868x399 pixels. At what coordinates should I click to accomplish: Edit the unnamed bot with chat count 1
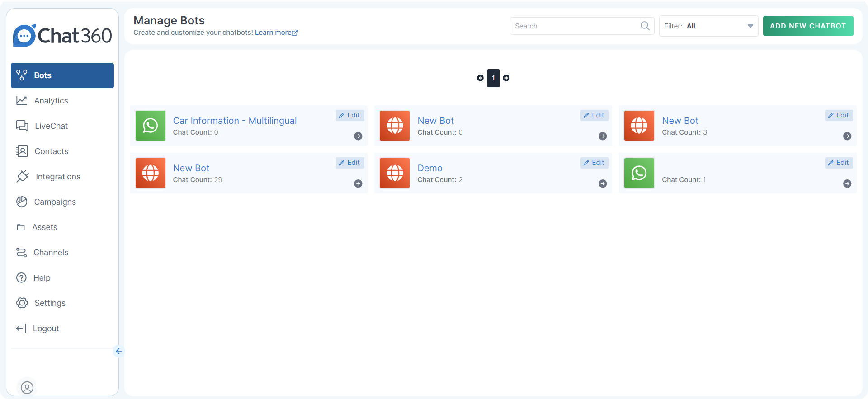pyautogui.click(x=839, y=163)
